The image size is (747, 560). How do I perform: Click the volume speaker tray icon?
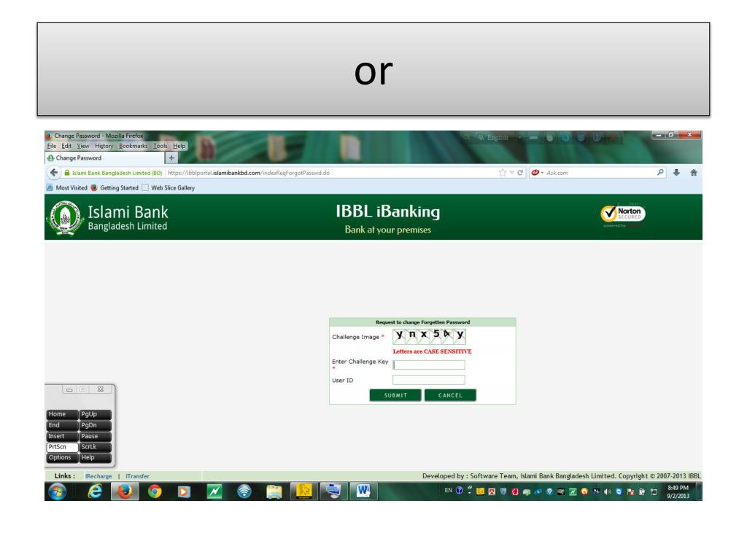pos(607,491)
